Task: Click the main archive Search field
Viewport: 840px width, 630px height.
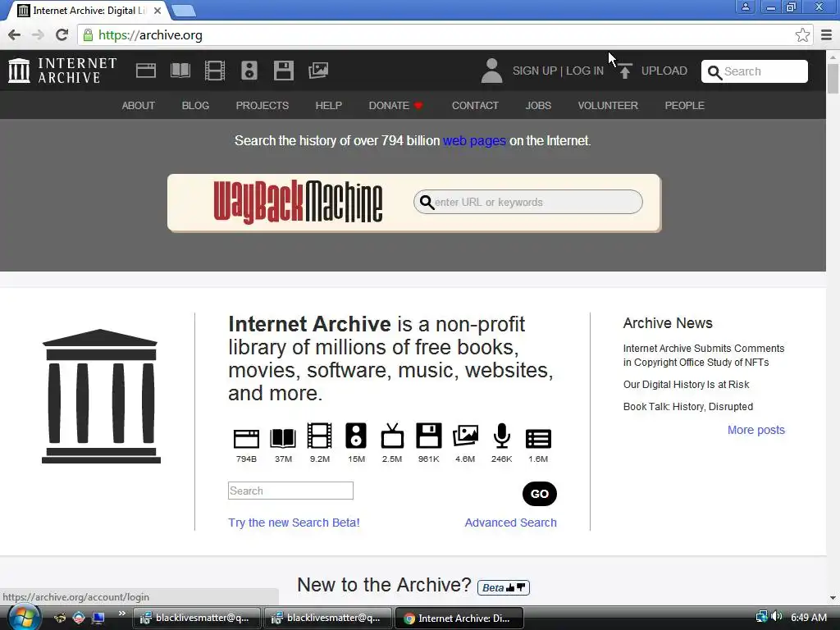Action: click(x=290, y=491)
